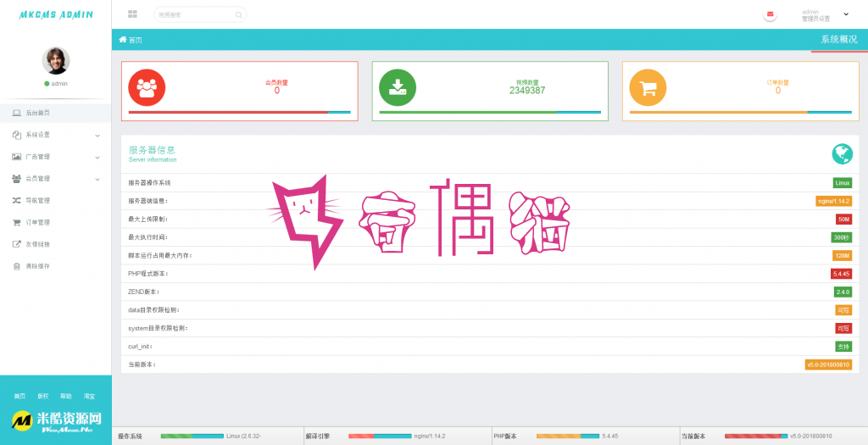Click the red 5.4.45 PHP version badge
The width and height of the screenshot is (868, 445).
pos(842,274)
